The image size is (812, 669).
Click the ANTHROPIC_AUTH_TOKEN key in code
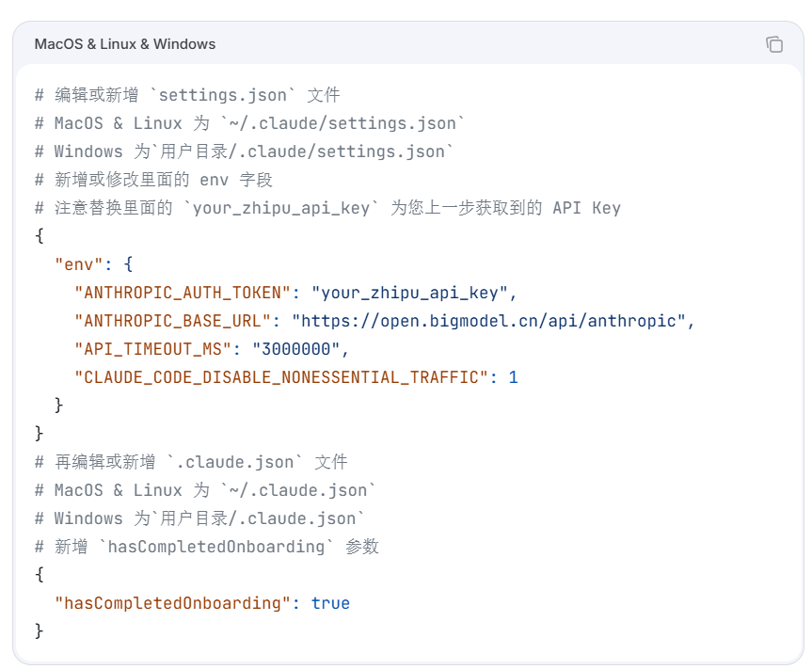click(183, 293)
